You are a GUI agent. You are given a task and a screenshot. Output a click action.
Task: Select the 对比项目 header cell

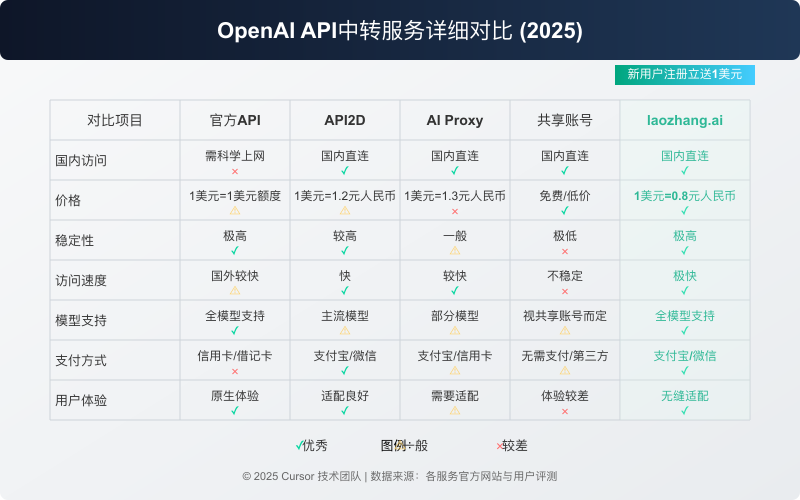[x=115, y=120]
